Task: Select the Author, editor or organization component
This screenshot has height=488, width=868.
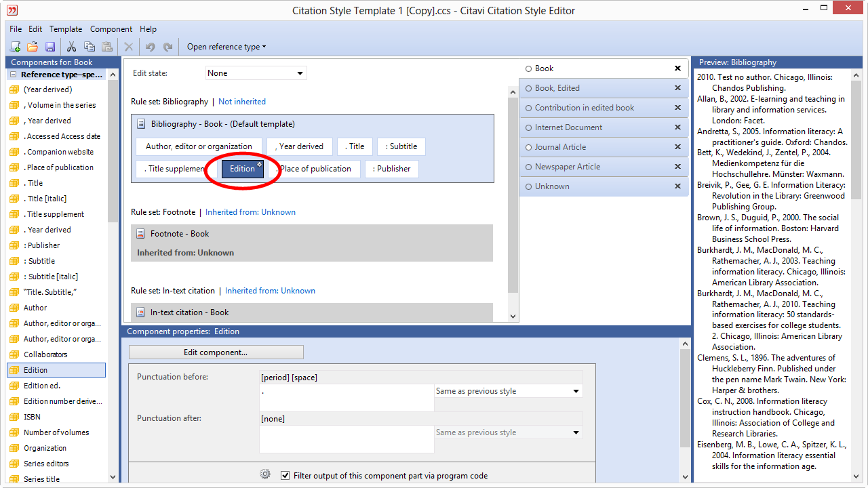Action: [x=199, y=146]
